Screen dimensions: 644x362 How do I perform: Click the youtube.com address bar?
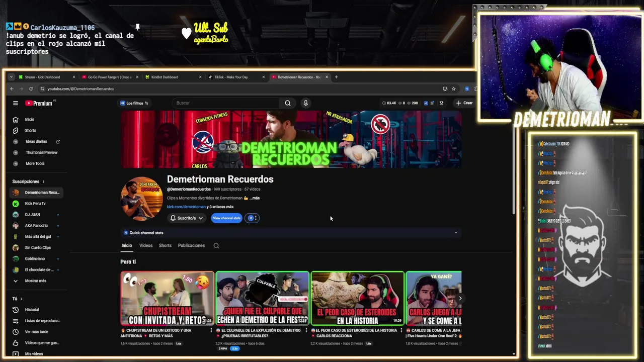242,89
